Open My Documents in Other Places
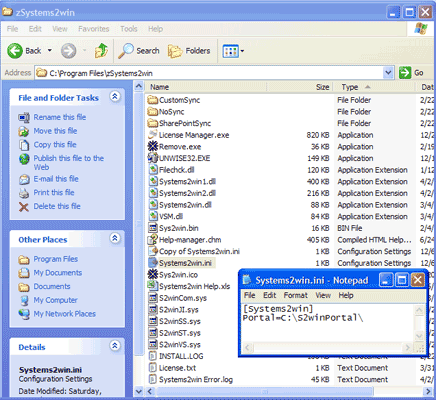The width and height of the screenshot is (436, 400). click(x=58, y=273)
